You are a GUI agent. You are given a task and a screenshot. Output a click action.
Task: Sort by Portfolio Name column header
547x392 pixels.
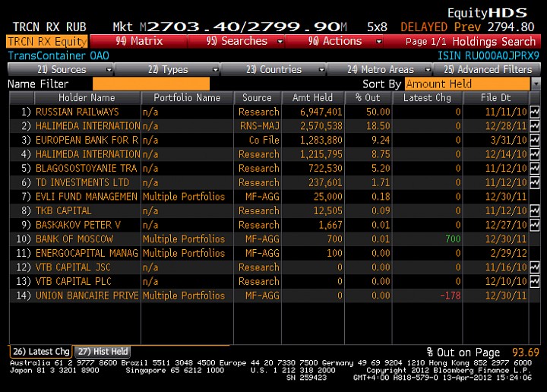pos(188,98)
